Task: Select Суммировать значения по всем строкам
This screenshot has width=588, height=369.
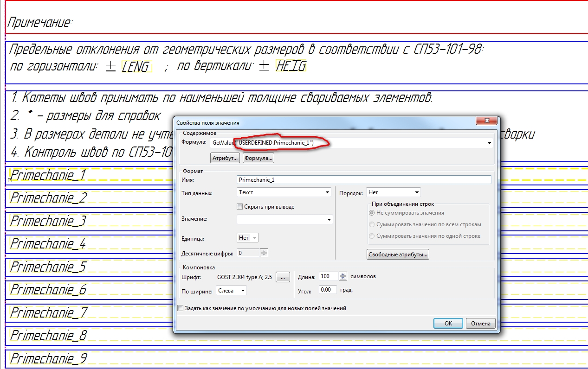Action: 371,224
